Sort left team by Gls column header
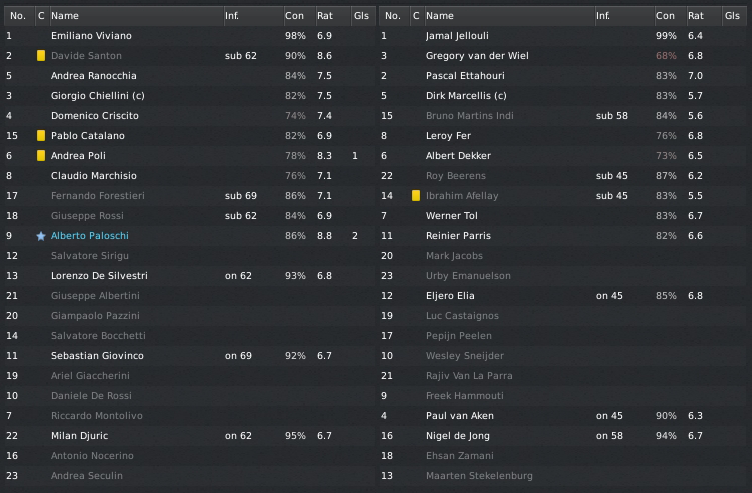 pos(360,16)
